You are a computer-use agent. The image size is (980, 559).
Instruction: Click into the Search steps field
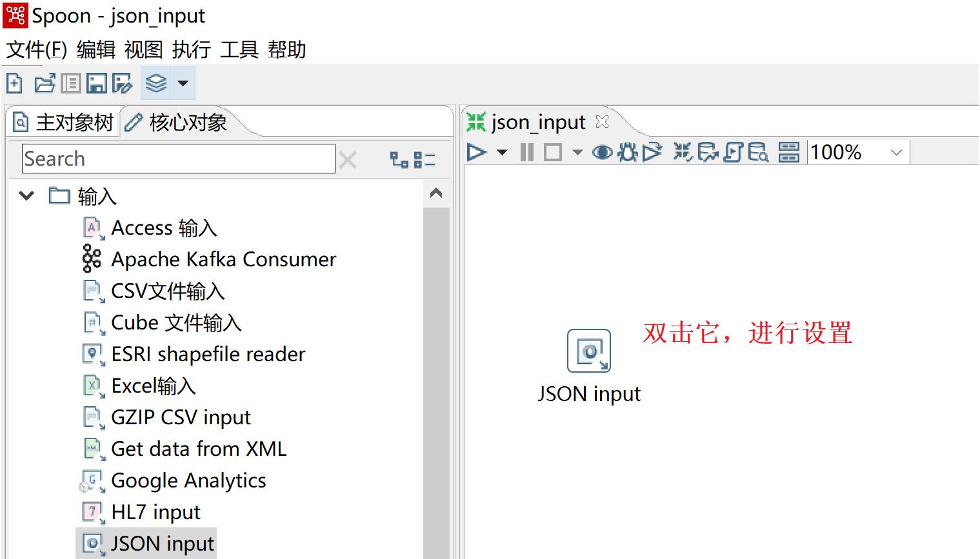179,159
